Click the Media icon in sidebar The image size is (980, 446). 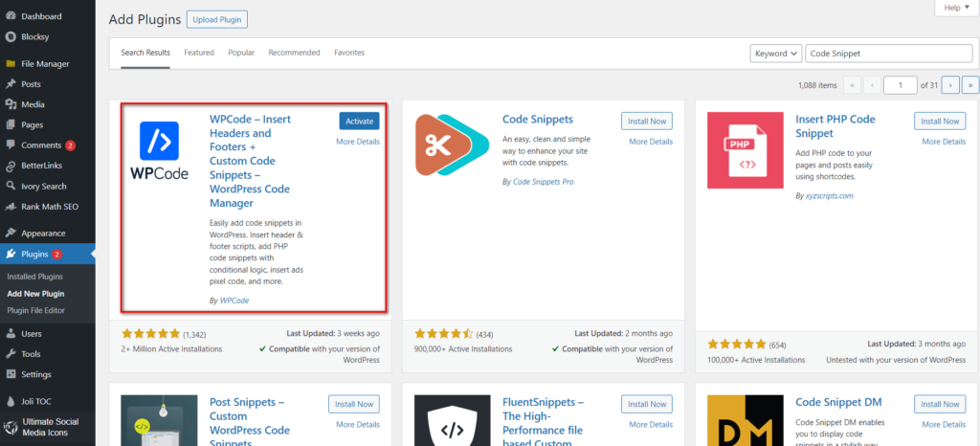(x=10, y=104)
